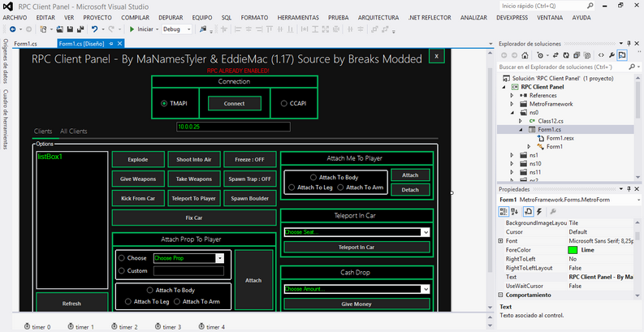
Task: Click the Explode button
Action: point(138,160)
